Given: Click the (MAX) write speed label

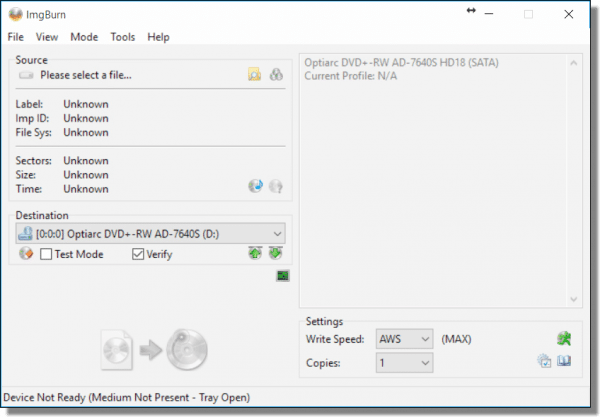Looking at the screenshot, I should [456, 339].
